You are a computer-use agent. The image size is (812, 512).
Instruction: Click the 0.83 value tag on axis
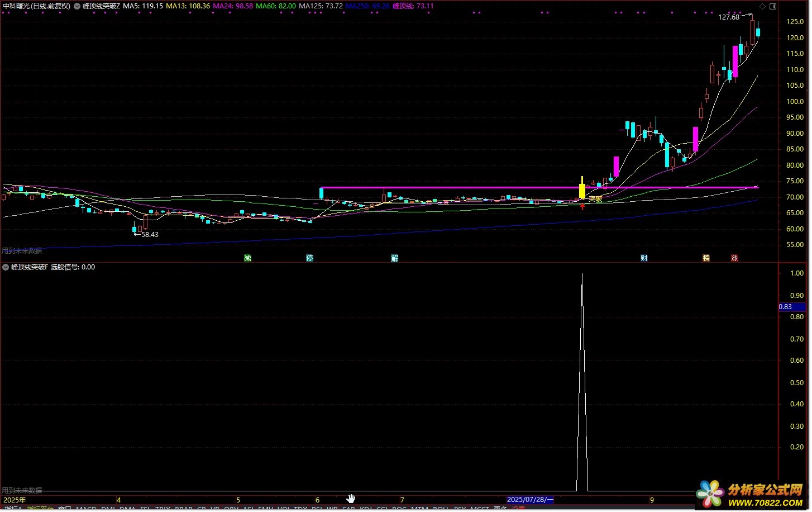[791, 307]
